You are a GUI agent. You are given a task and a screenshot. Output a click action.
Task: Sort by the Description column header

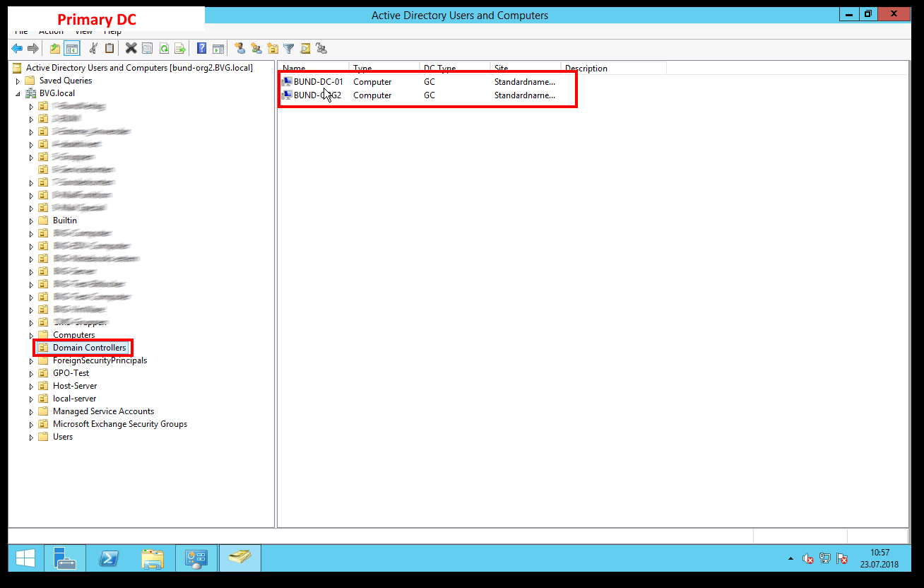tap(613, 69)
